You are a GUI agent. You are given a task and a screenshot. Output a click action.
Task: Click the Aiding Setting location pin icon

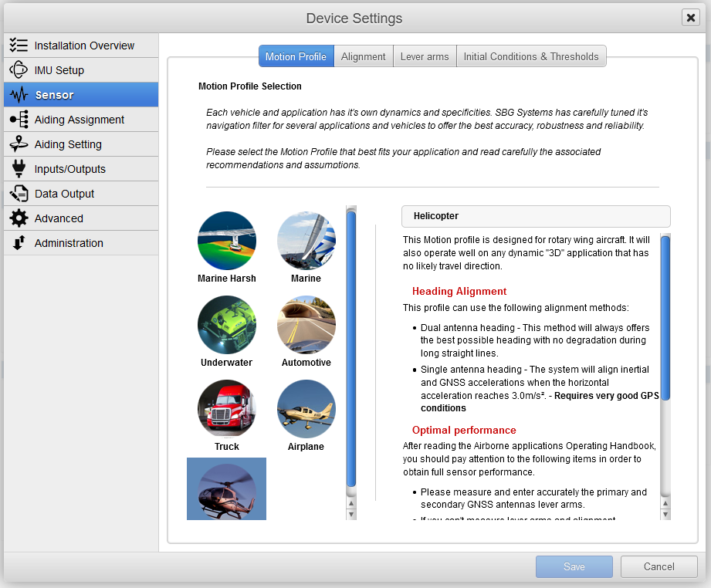point(19,144)
